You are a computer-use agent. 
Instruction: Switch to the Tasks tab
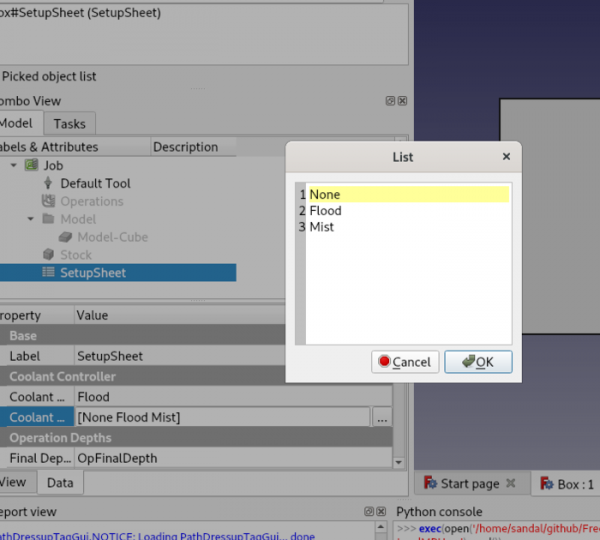pos(69,124)
